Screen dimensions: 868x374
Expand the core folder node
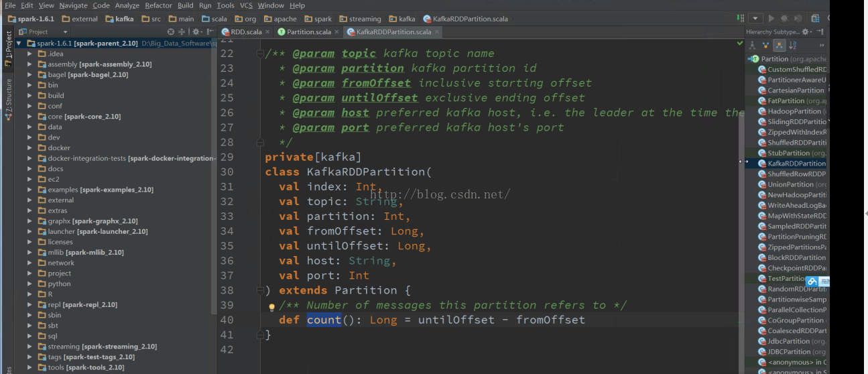tap(29, 117)
